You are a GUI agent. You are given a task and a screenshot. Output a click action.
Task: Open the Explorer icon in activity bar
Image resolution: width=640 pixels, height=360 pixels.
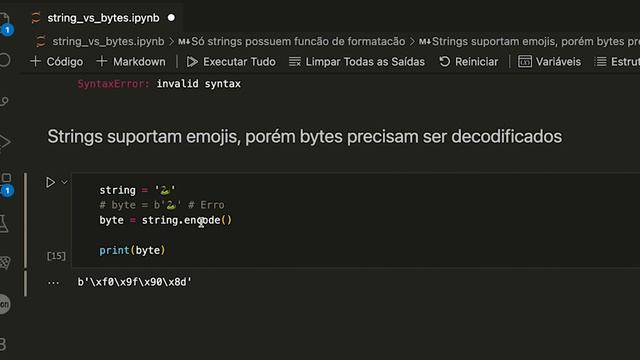4,20
